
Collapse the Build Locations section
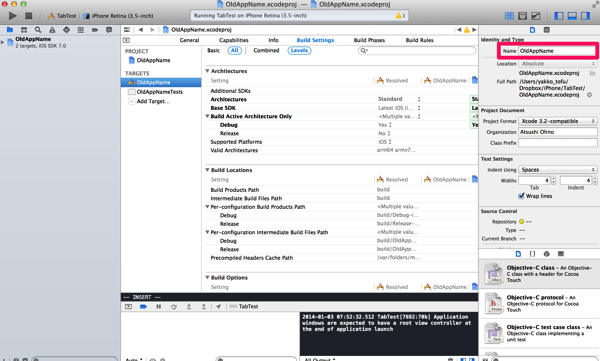(x=207, y=170)
